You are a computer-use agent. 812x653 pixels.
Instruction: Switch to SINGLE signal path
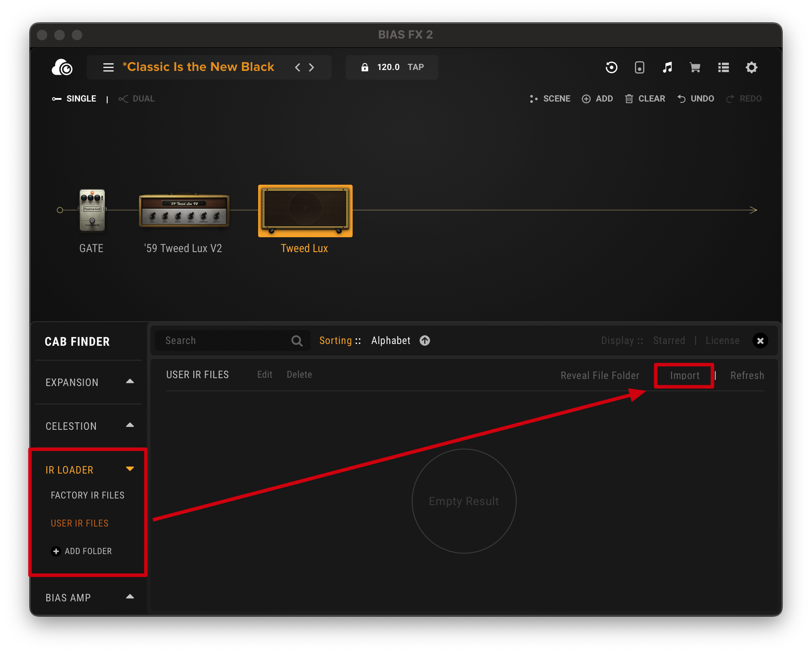pos(74,98)
